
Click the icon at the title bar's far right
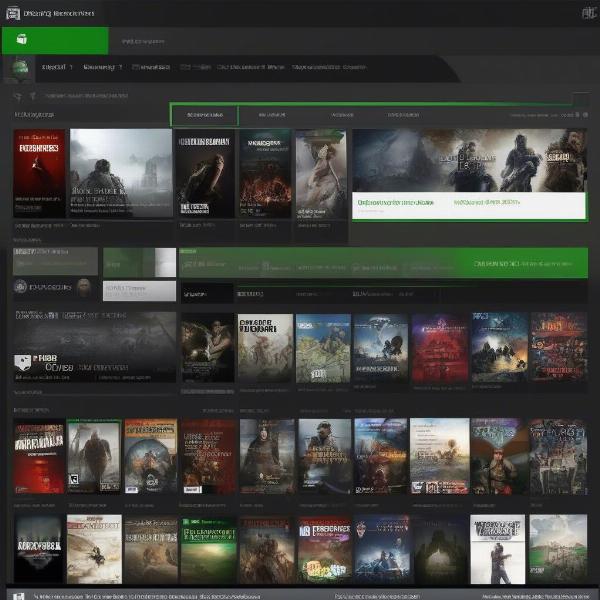tap(589, 13)
